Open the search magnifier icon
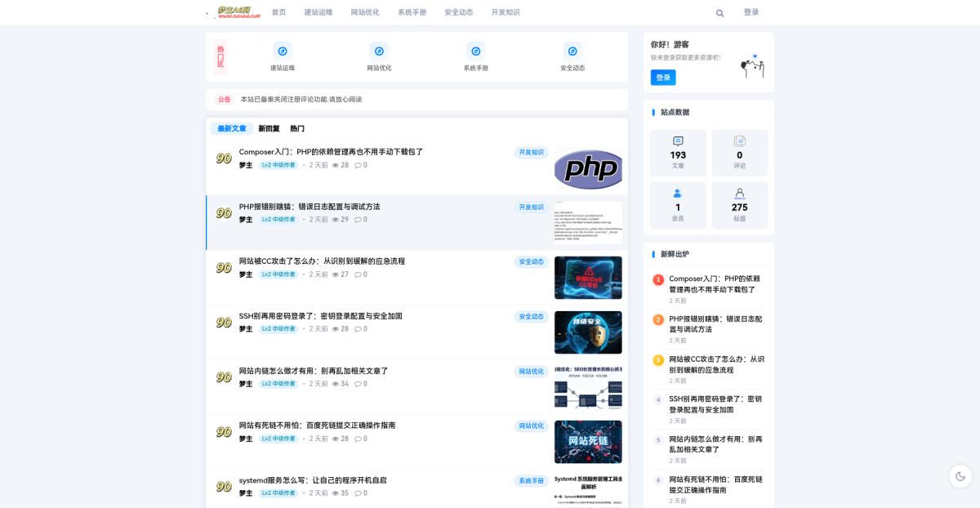980x508 pixels. [719, 13]
